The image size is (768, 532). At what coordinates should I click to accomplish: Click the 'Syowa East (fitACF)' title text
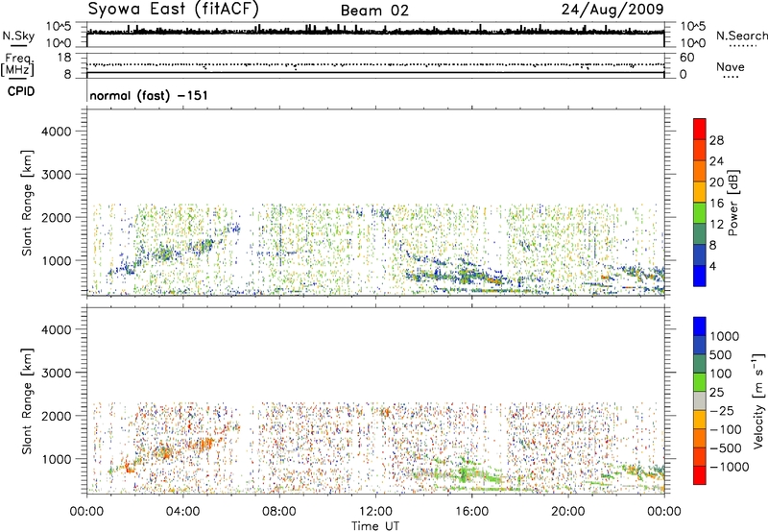click(173, 9)
